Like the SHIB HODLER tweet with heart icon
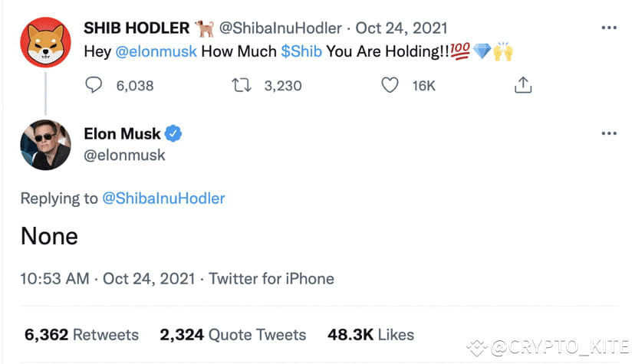This screenshot has width=635, height=364. (x=390, y=86)
